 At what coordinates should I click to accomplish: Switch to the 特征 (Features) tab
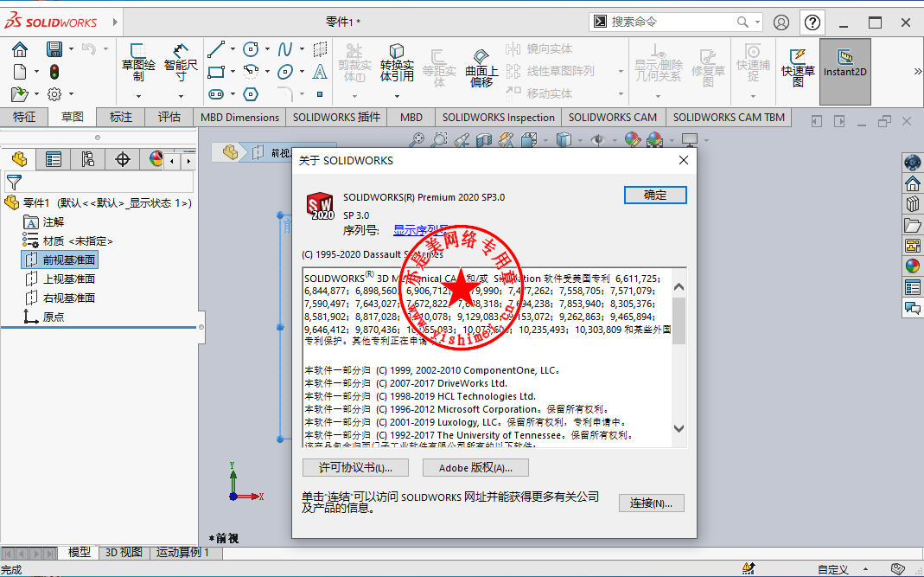[24, 118]
